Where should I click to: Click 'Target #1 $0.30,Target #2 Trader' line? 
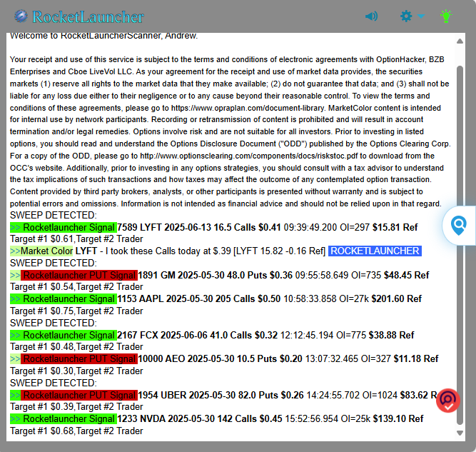coord(76,371)
